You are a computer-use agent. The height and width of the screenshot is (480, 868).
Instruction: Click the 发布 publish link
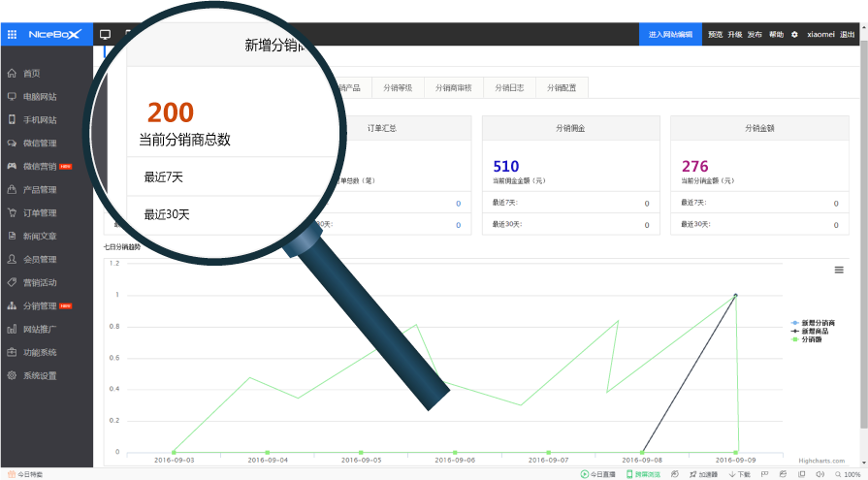click(755, 35)
